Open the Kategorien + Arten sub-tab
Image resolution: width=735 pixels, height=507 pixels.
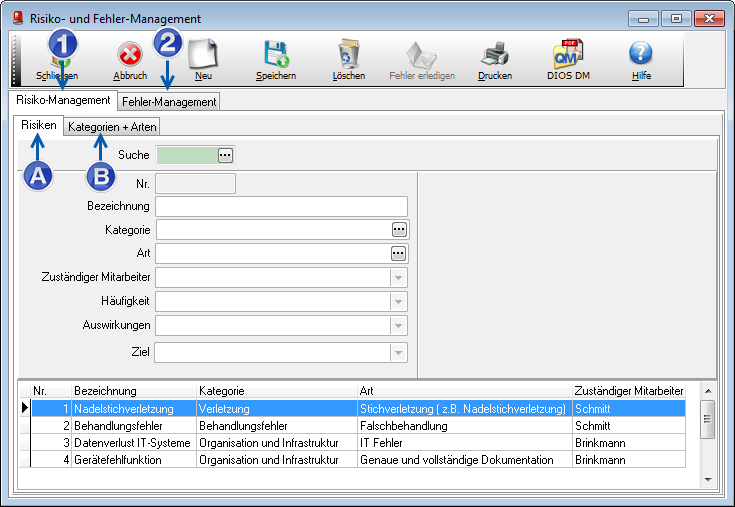point(112,127)
